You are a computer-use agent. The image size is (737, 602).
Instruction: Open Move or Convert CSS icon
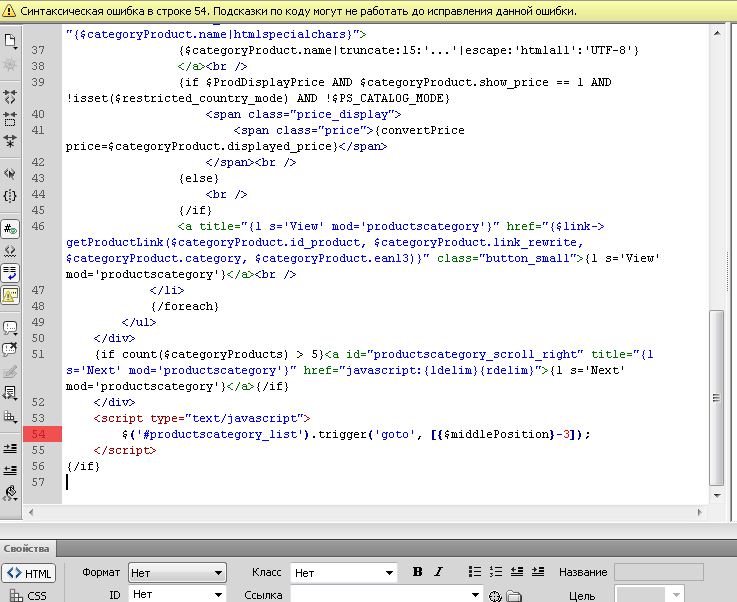(10, 415)
